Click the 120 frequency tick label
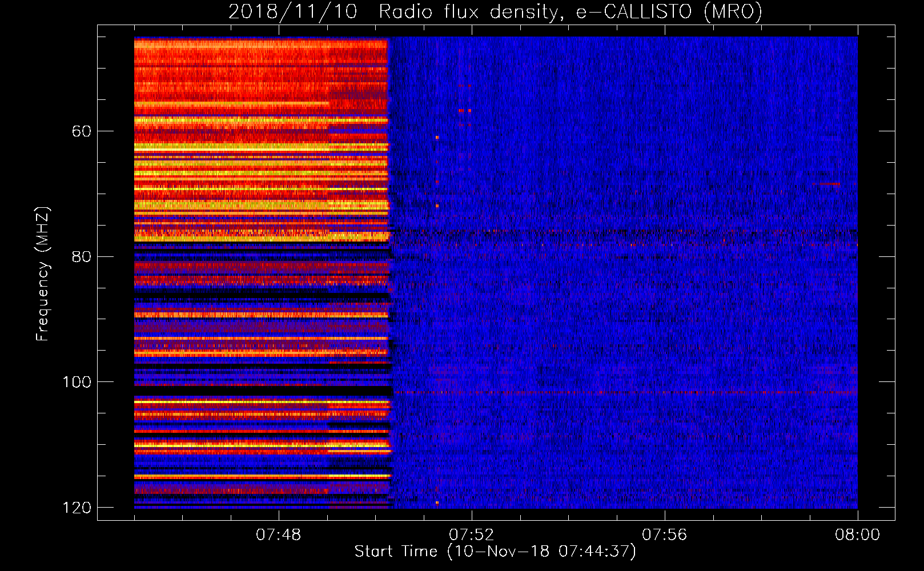 (77, 508)
